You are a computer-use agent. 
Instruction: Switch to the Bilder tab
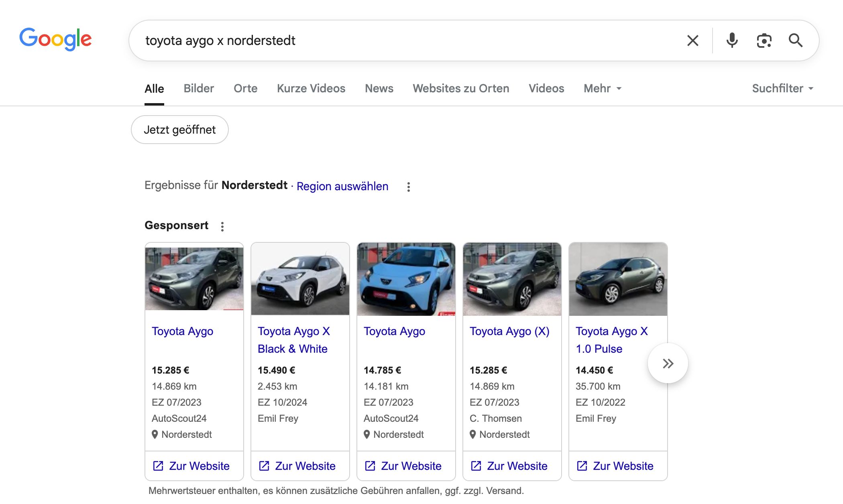coord(199,88)
